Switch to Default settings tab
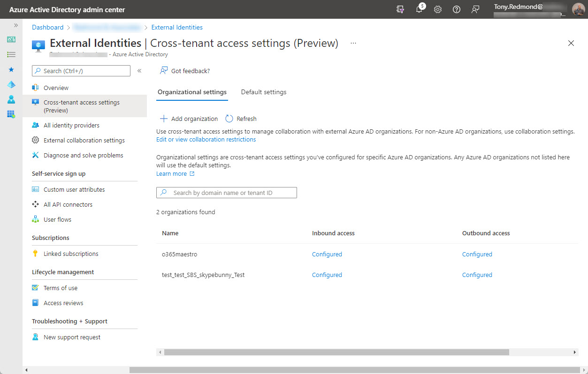The width and height of the screenshot is (588, 374). click(264, 92)
